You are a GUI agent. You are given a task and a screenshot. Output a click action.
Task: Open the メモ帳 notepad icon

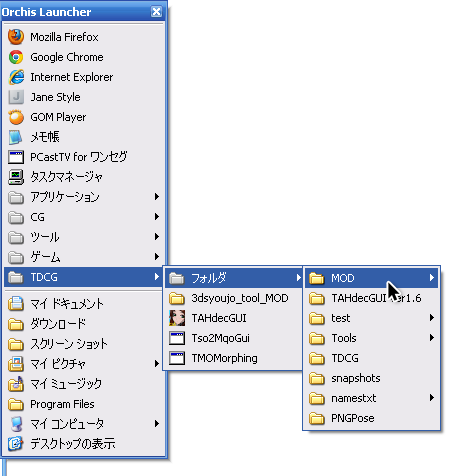[x=15, y=137]
